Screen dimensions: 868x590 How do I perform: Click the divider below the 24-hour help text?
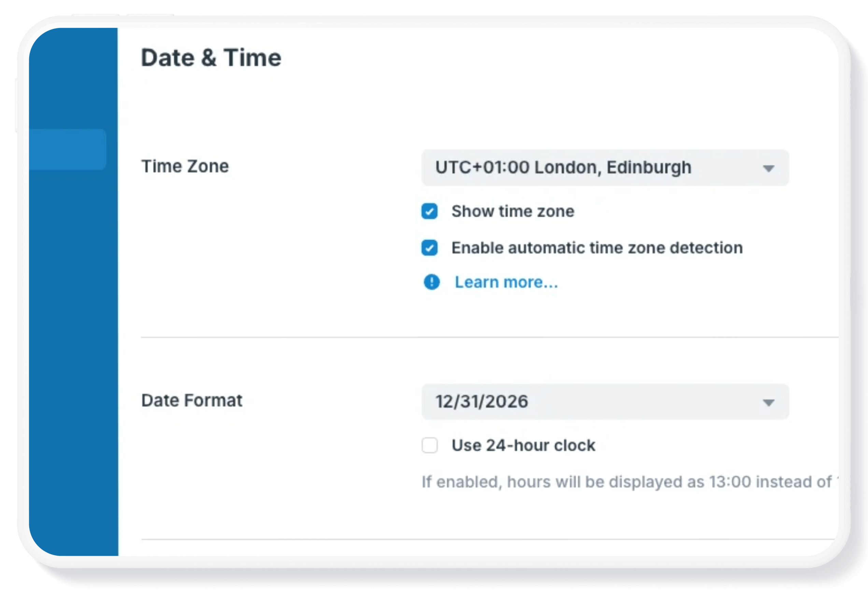[x=489, y=539]
